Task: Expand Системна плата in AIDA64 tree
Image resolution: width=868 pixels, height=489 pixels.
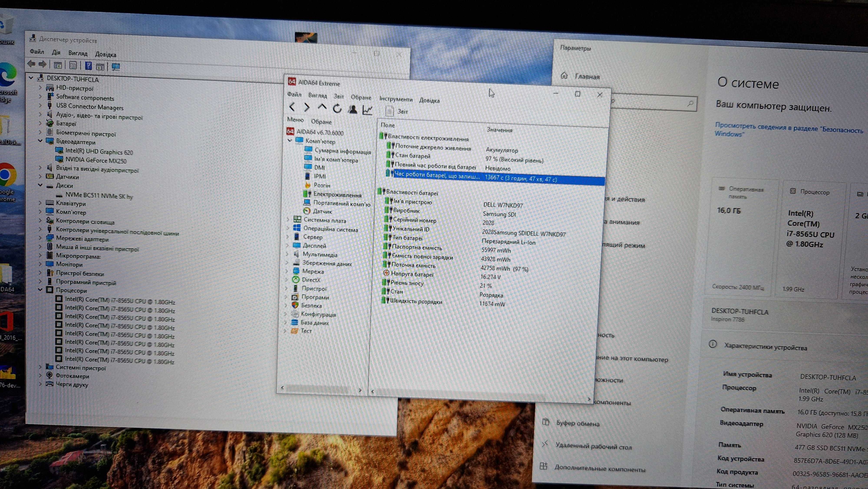Action: point(288,219)
